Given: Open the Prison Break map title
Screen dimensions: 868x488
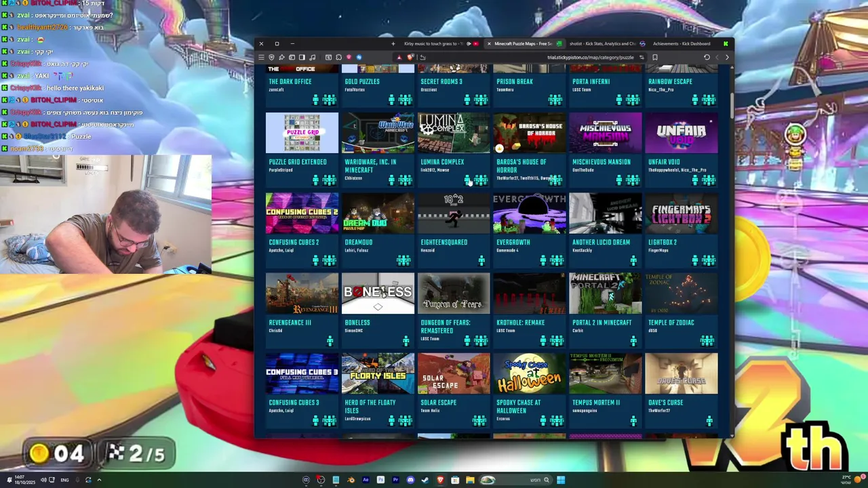Looking at the screenshot, I should [x=515, y=81].
